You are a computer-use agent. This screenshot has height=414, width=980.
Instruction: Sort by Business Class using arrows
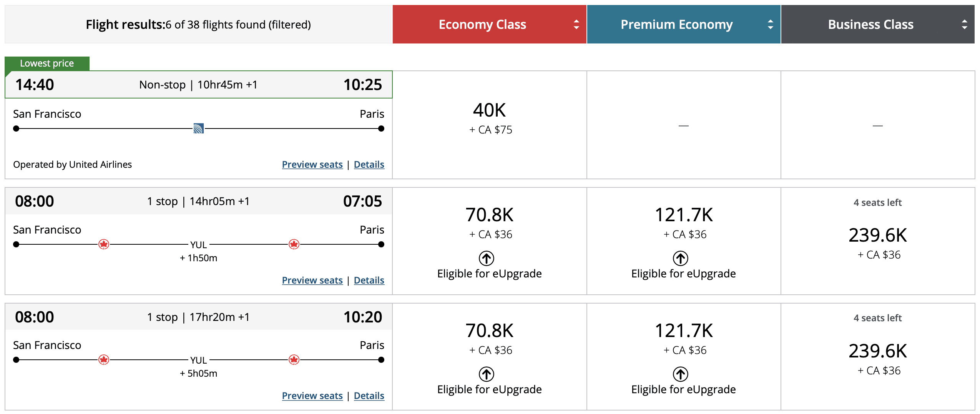pyautogui.click(x=964, y=25)
